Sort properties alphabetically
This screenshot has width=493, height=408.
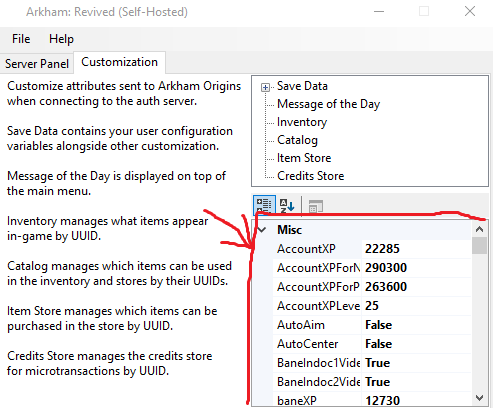[x=287, y=205]
